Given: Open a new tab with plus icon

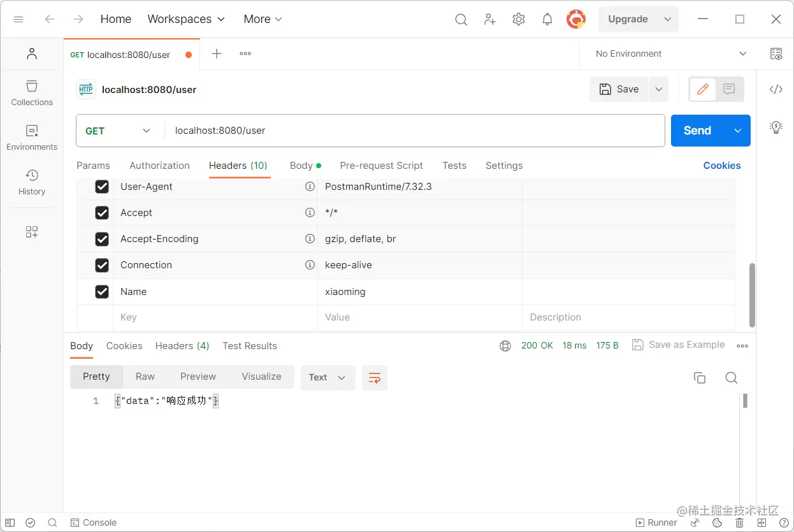Looking at the screenshot, I should (217, 54).
